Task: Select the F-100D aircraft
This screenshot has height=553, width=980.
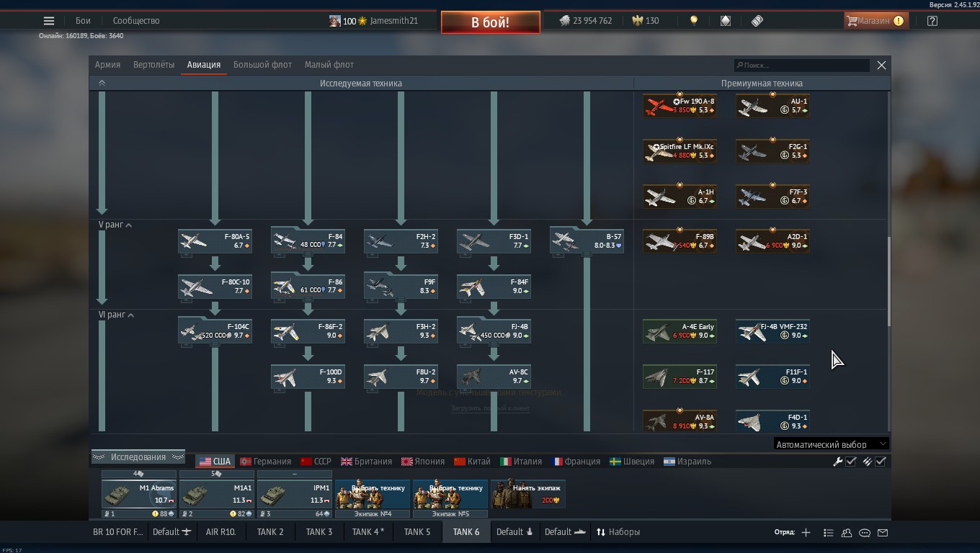Action: [308, 377]
